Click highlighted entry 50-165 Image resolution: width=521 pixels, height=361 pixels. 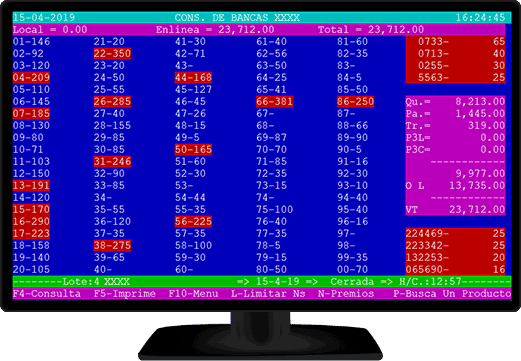[x=193, y=150]
